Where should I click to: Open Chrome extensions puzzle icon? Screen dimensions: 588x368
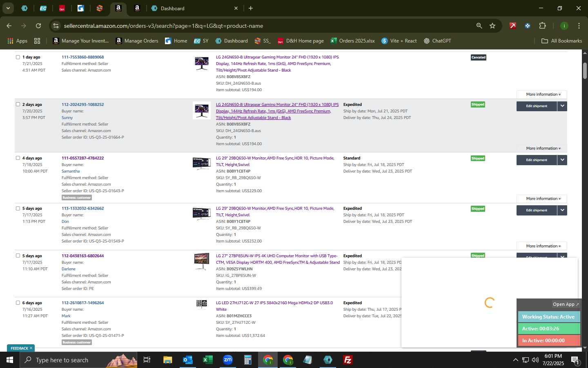542,26
